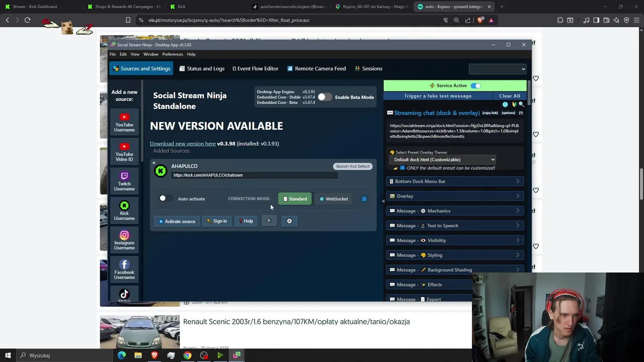Expand Message - Styling section
Screen dimensions: 644x362
click(455, 255)
